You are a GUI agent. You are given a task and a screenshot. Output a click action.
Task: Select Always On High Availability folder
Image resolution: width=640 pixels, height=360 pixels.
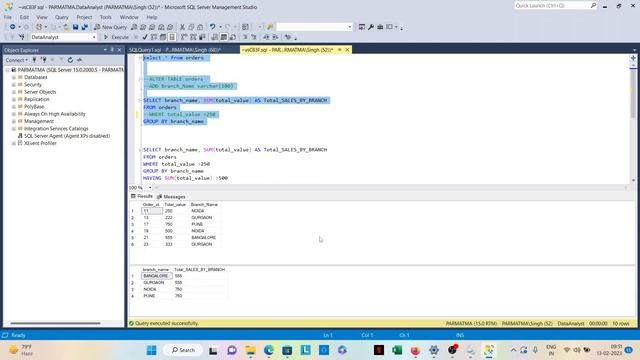pyautogui.click(x=55, y=114)
